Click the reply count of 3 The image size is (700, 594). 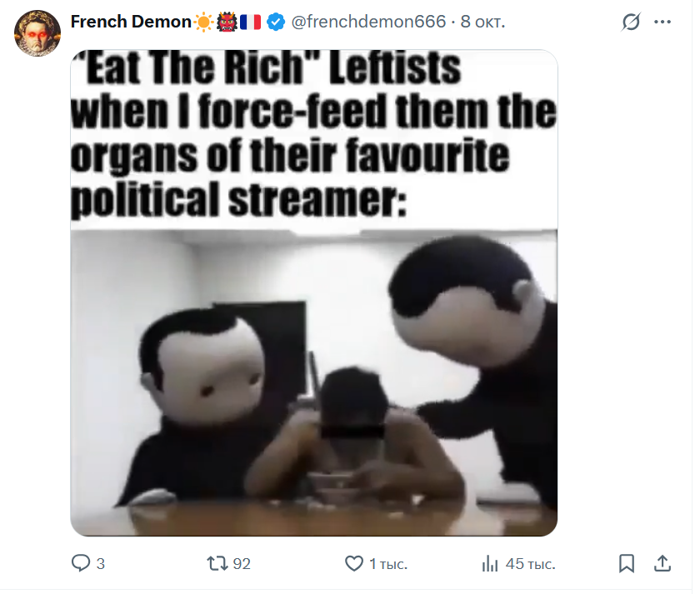click(x=101, y=564)
